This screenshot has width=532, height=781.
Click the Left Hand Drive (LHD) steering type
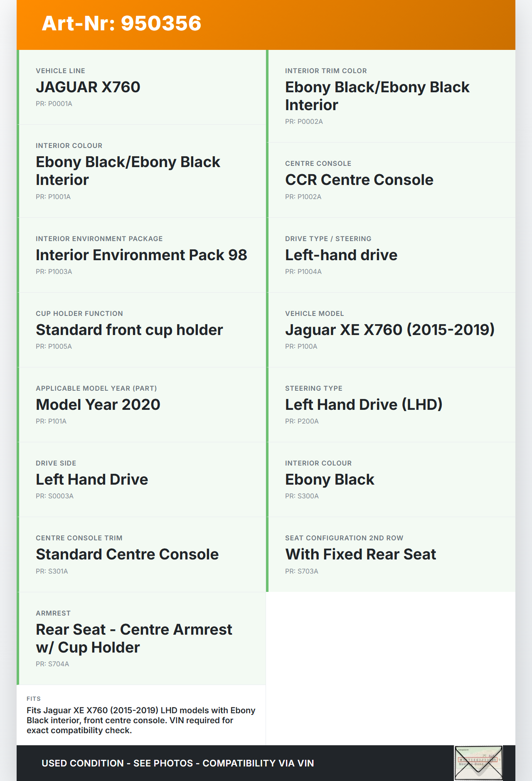pyautogui.click(x=392, y=404)
